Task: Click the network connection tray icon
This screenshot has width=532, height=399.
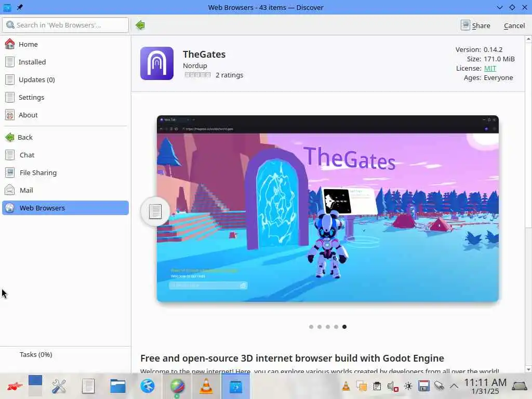Action: click(439, 386)
